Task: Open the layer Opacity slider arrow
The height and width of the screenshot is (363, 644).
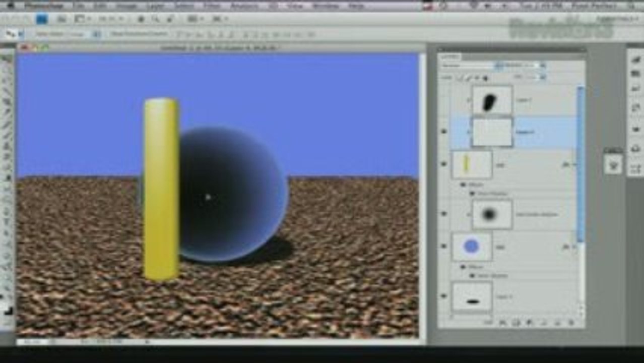Action: 543,66
